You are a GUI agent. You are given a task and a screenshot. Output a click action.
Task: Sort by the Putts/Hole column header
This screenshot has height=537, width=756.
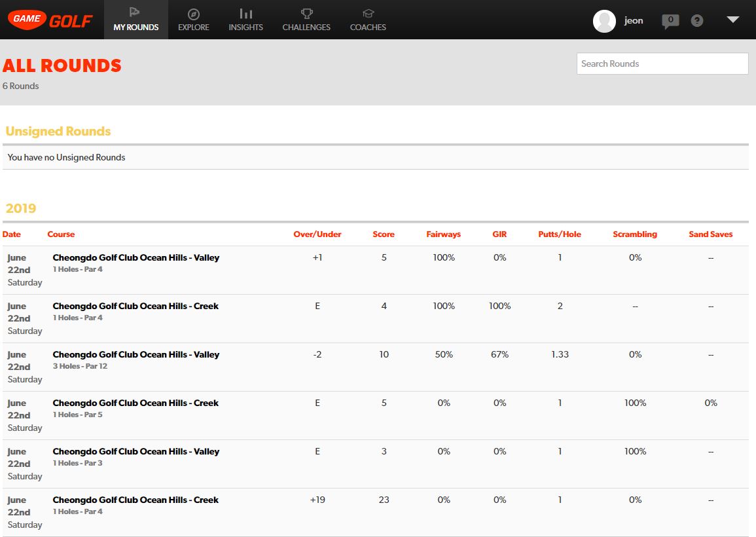(559, 234)
